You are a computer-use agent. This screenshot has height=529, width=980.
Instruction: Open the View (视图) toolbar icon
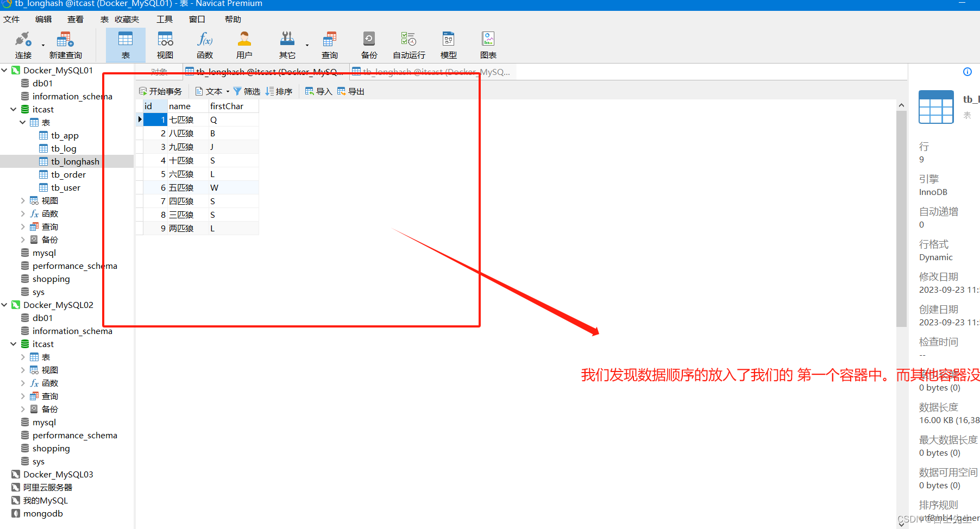(165, 46)
